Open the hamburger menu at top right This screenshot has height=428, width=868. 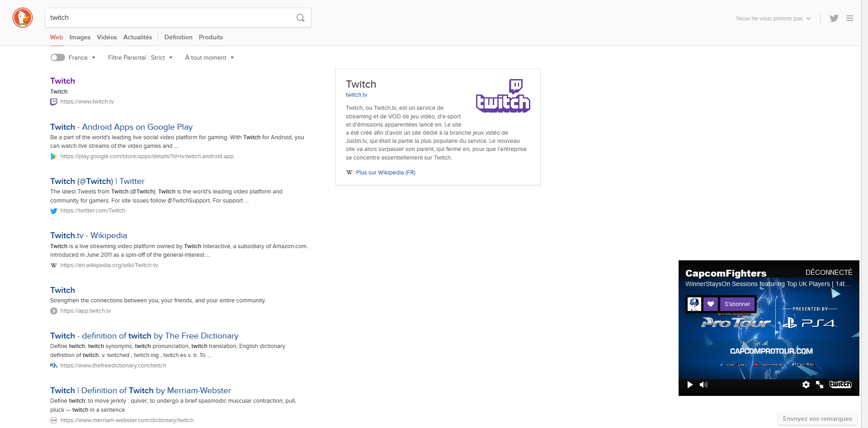pos(850,18)
